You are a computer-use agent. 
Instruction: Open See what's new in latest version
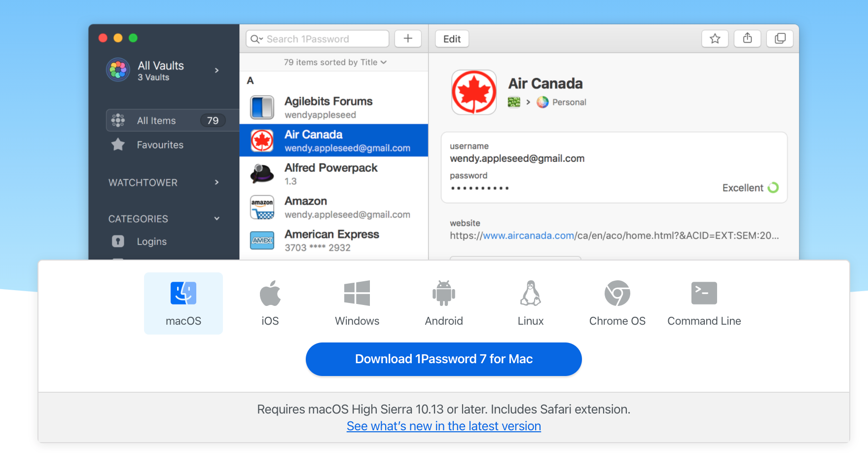pyautogui.click(x=444, y=426)
